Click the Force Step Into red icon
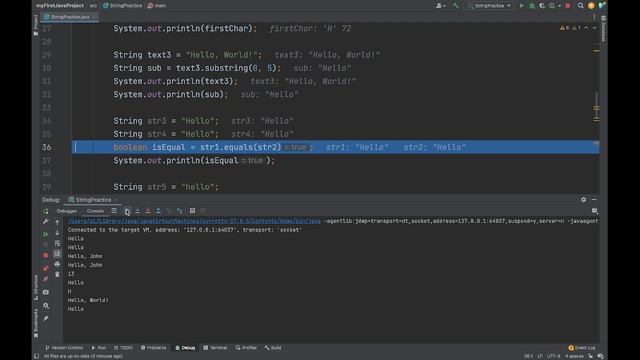This screenshot has height=360, width=640. 148,211
